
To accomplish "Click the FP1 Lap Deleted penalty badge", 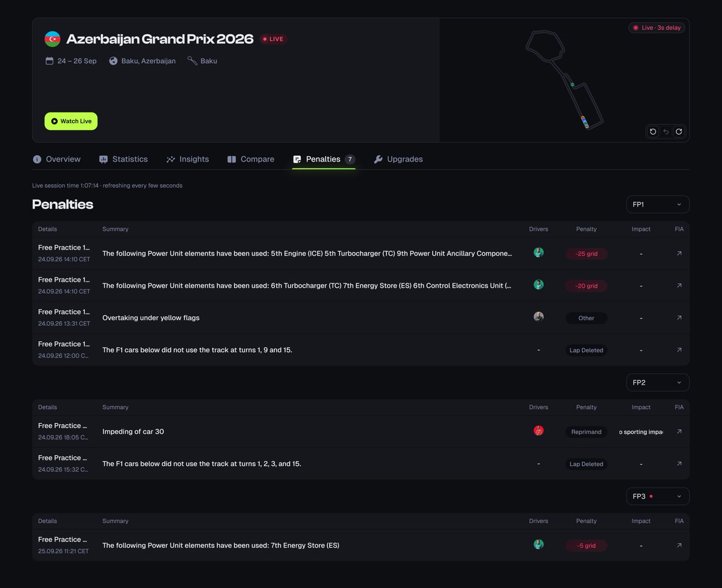I will tap(586, 350).
